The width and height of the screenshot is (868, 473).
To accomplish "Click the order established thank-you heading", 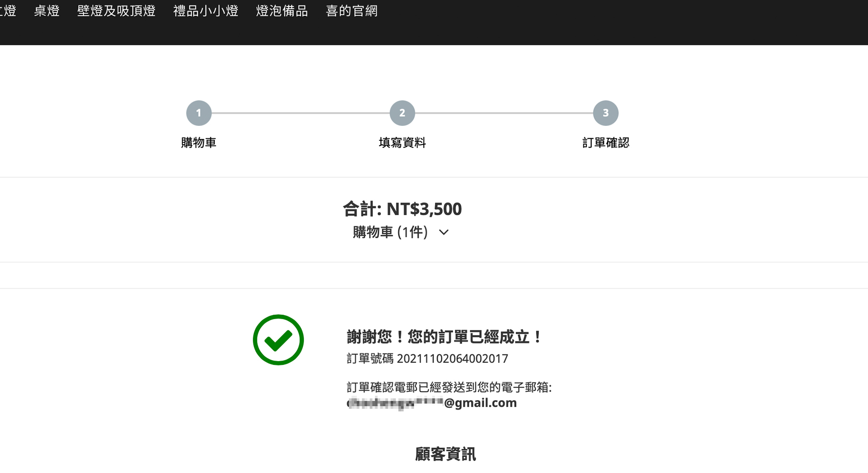I will coord(444,337).
